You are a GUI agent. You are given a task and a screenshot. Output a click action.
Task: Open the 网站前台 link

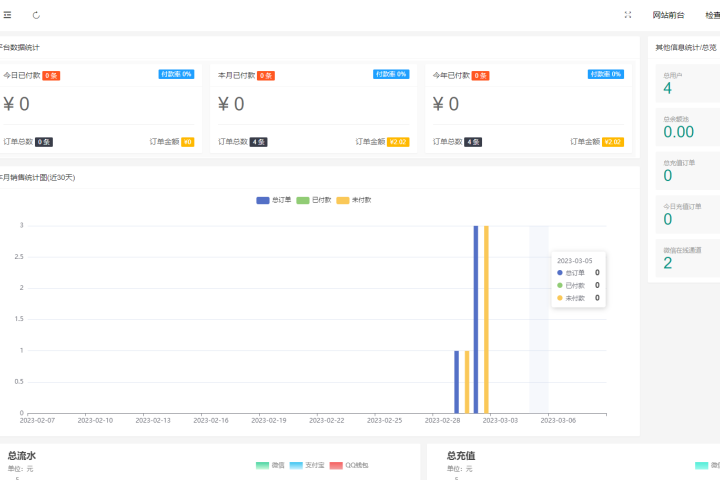(x=668, y=15)
